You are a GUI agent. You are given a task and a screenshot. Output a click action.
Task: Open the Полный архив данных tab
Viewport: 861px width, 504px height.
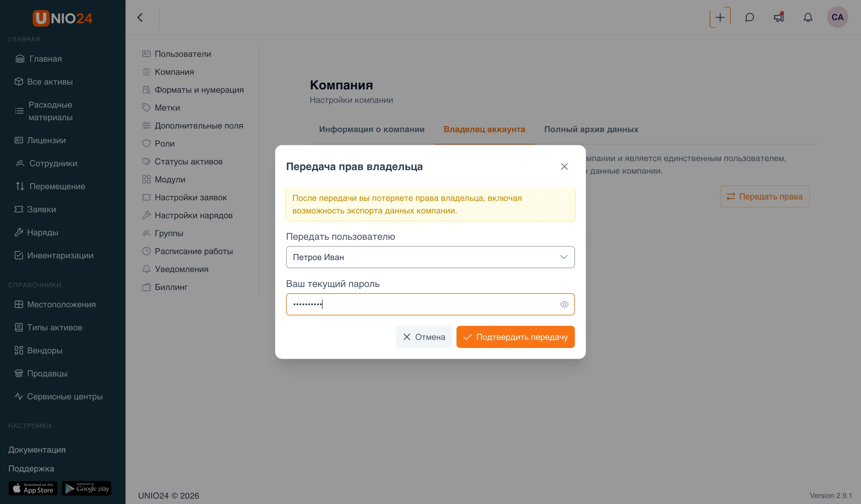tap(591, 129)
